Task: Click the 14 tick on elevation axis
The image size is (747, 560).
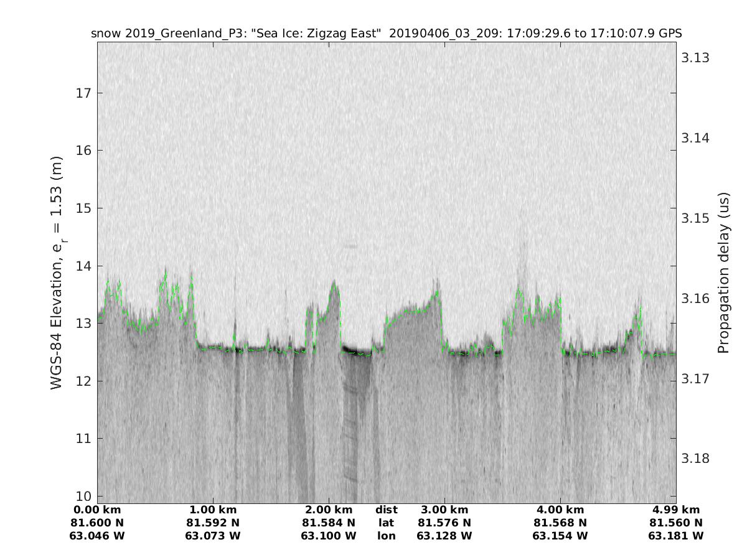Action: point(84,266)
